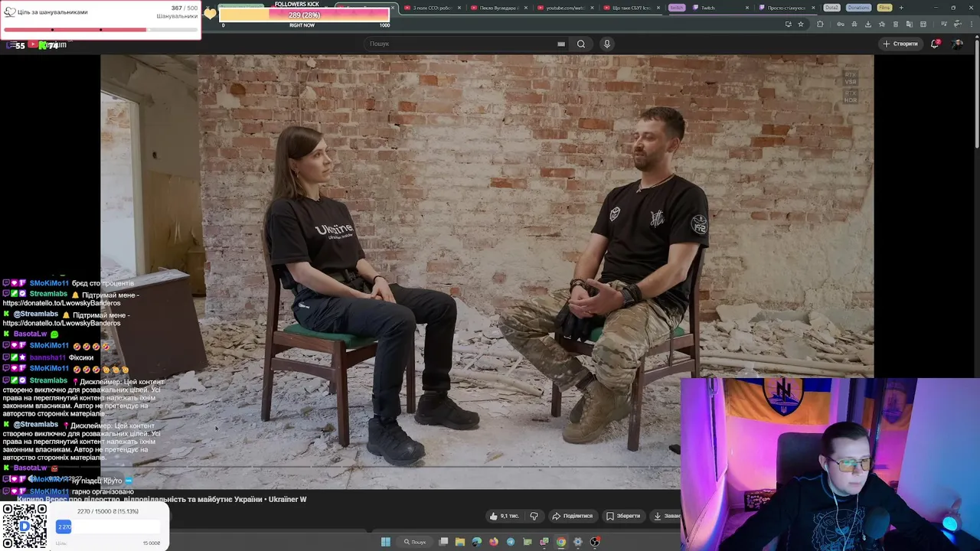980x551 pixels.
Task: Click banmsha11 chat username
Action: tap(47, 357)
